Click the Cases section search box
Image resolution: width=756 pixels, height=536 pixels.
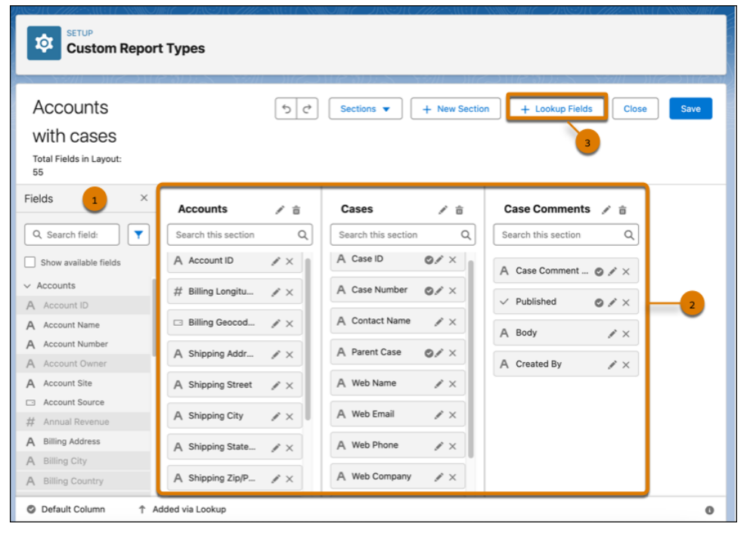pyautogui.click(x=397, y=235)
